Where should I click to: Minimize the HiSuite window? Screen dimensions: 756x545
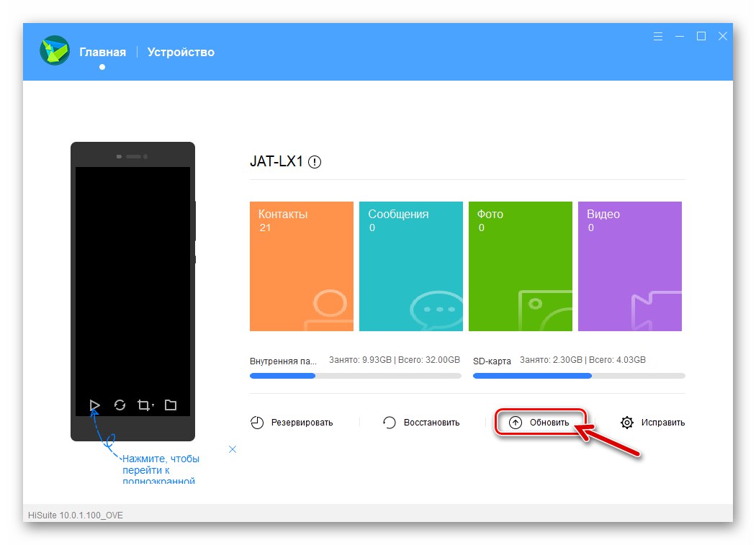pos(680,36)
